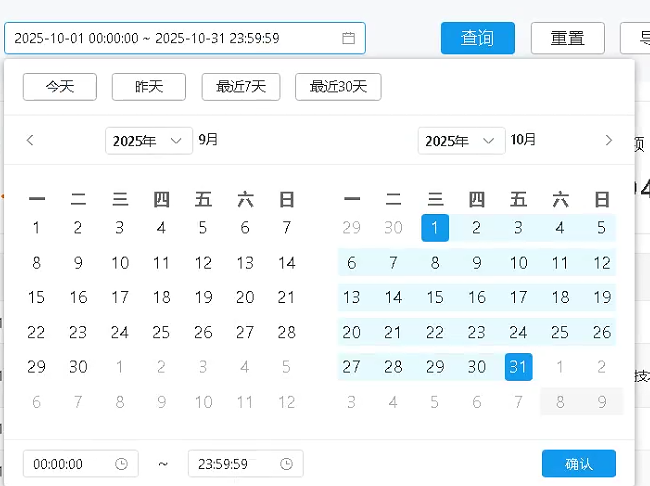Select the 最近7天 shortcut
Image resolution: width=650 pixels, height=486 pixels.
coord(241,87)
